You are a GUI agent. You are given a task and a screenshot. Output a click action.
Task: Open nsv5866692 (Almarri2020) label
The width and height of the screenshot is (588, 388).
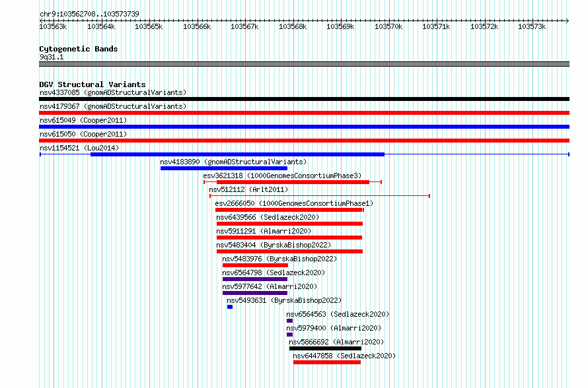pyautogui.click(x=336, y=342)
